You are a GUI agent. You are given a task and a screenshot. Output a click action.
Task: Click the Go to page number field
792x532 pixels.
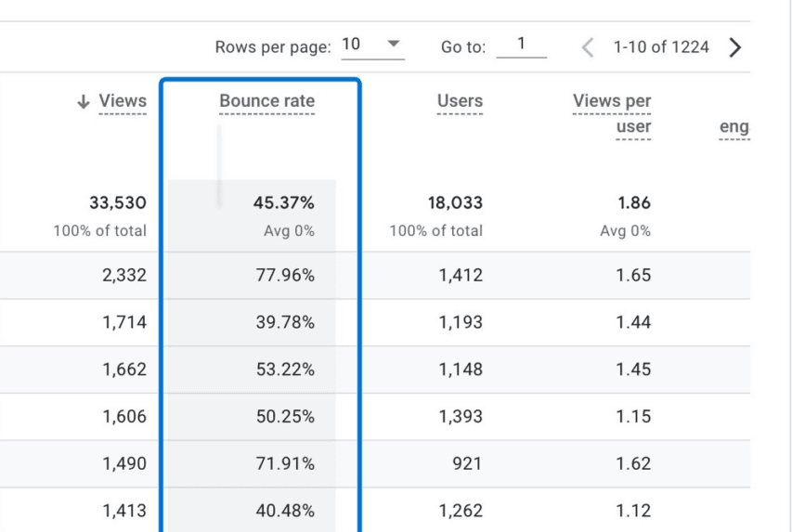[521, 45]
